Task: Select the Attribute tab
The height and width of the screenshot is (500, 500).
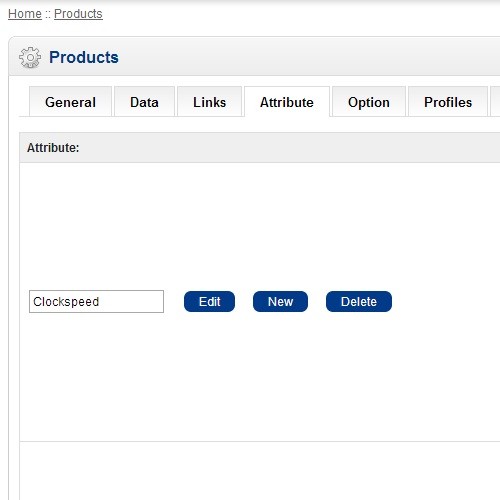Action: (287, 102)
